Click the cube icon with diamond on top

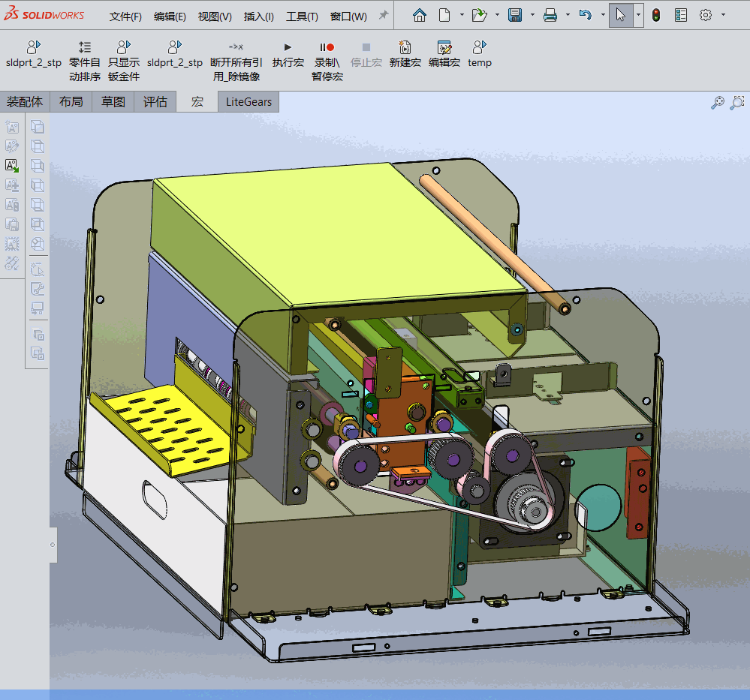tap(38, 244)
